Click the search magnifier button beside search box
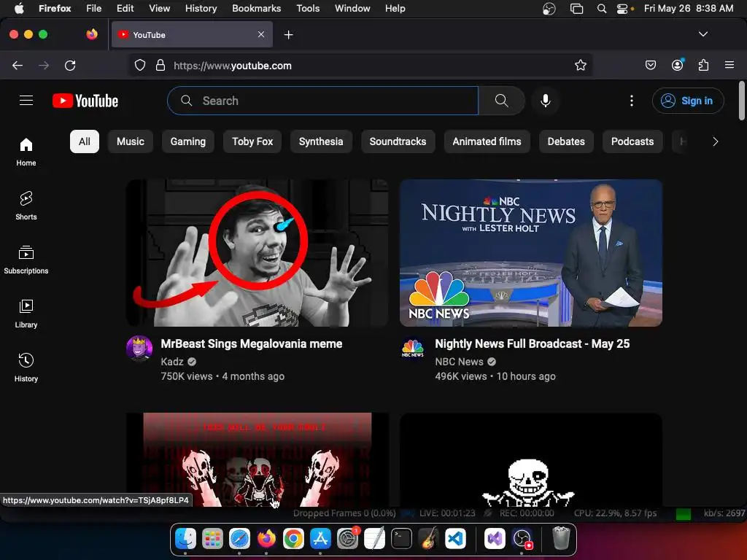The width and height of the screenshot is (747, 560). point(502,101)
